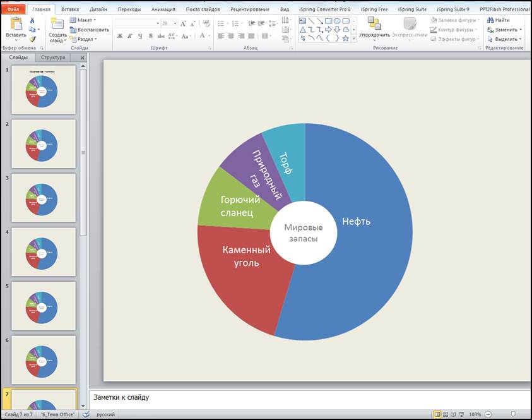Open the iSpring Suite 9 tab
This screenshot has width=532, height=420.
pyautogui.click(x=453, y=9)
